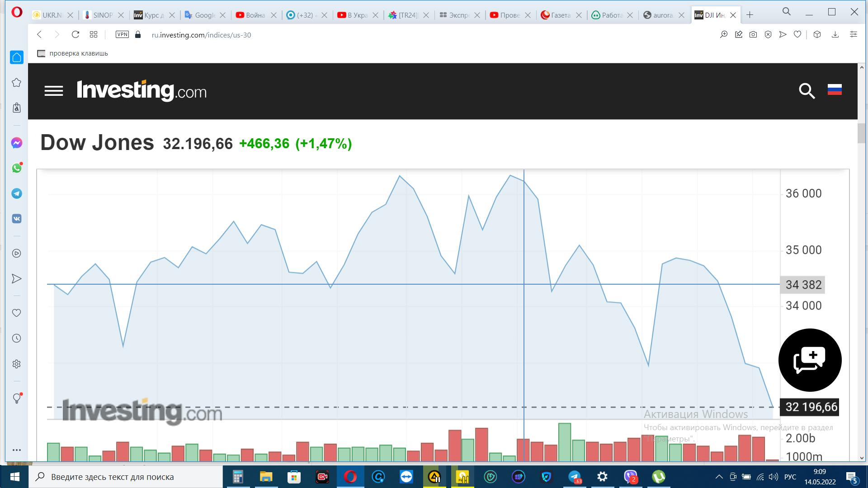Image resolution: width=868 pixels, height=488 pixels.
Task: Open the Player icon in sidebar
Action: [x=17, y=253]
